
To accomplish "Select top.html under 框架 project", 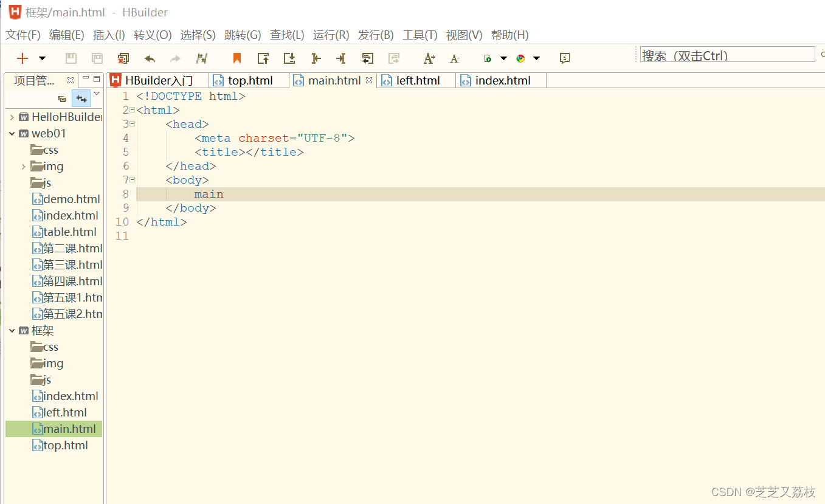I will pos(60,446).
